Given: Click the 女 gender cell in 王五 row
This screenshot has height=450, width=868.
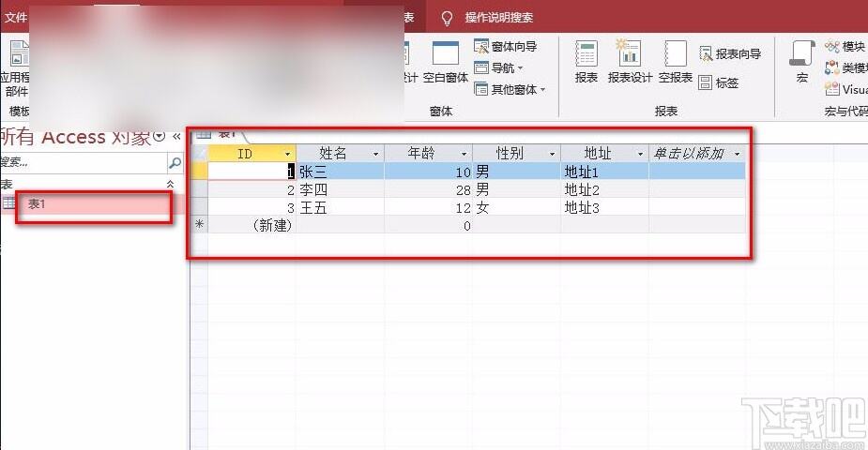Looking at the screenshot, I should (516, 208).
